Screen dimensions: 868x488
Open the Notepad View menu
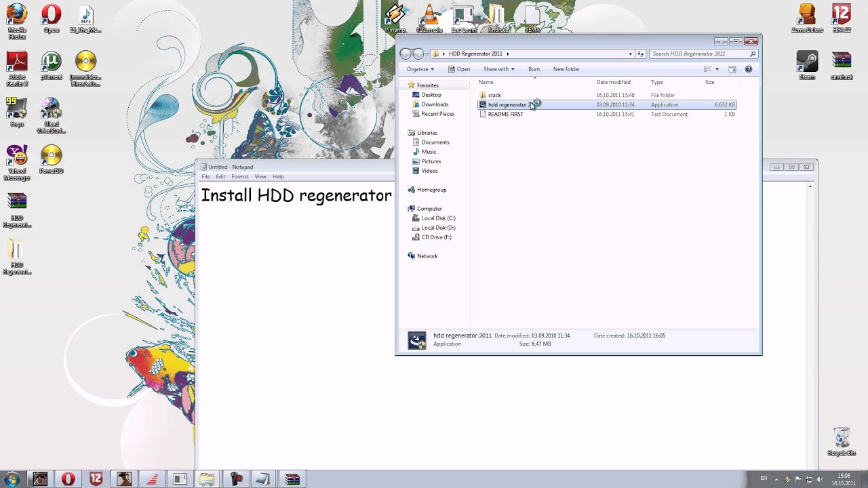[x=260, y=177]
